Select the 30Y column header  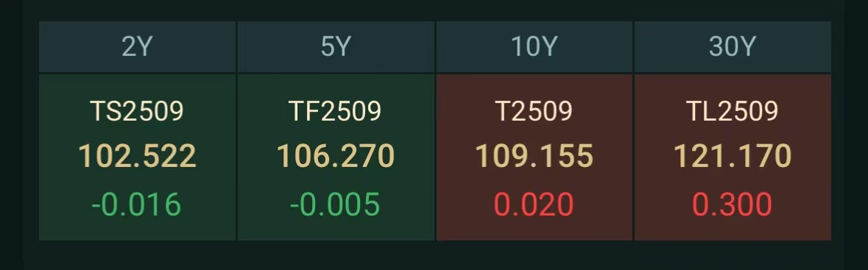coord(733,47)
